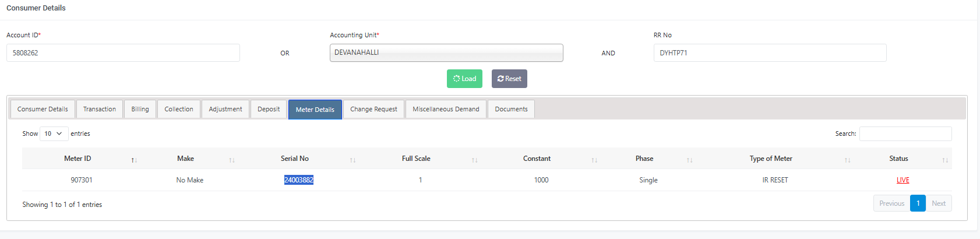Sort by Phase column sort icon
This screenshot has height=239, width=980.
689,160
